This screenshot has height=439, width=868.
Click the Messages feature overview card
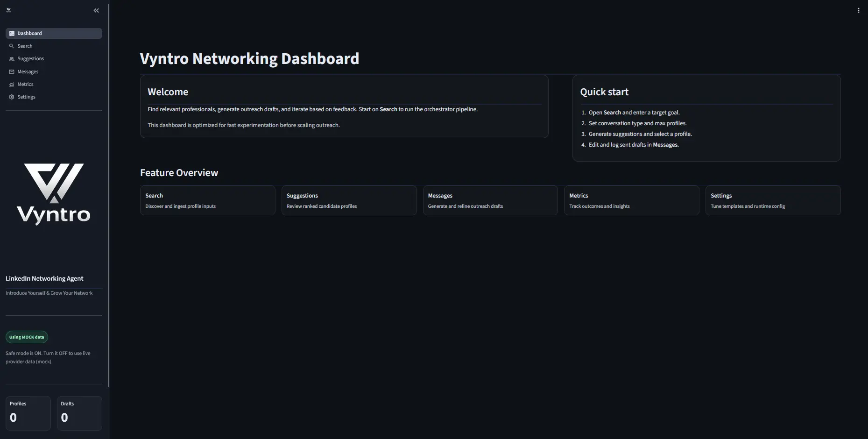(490, 200)
